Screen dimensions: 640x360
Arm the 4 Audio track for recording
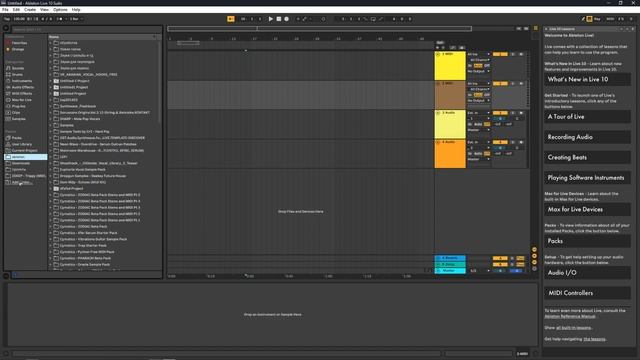(521, 142)
